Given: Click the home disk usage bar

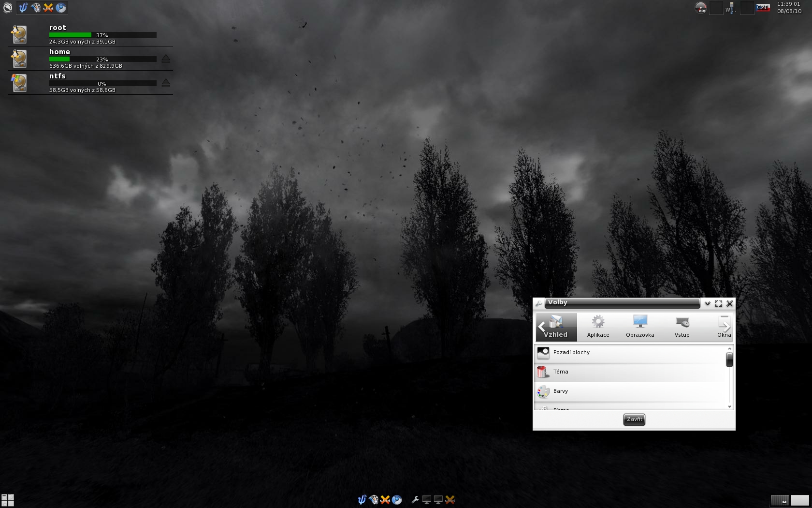Looking at the screenshot, I should 102,59.
